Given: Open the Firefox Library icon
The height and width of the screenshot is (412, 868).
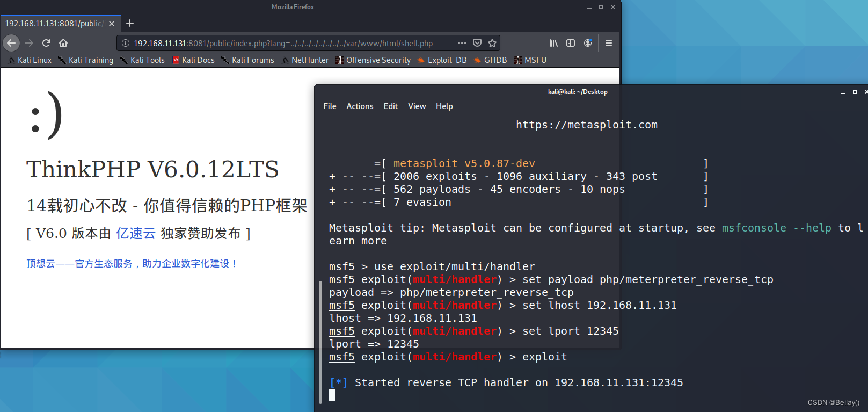Looking at the screenshot, I should click(x=553, y=43).
